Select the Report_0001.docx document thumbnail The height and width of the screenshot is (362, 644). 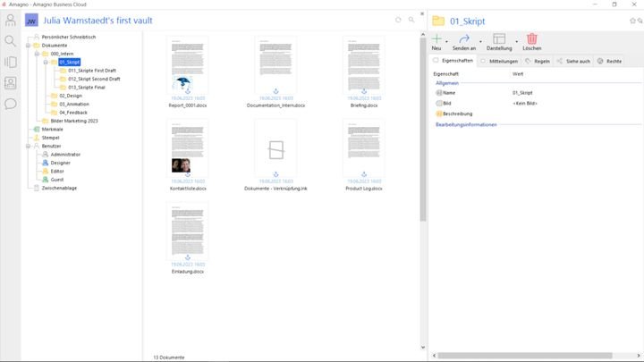pos(187,70)
